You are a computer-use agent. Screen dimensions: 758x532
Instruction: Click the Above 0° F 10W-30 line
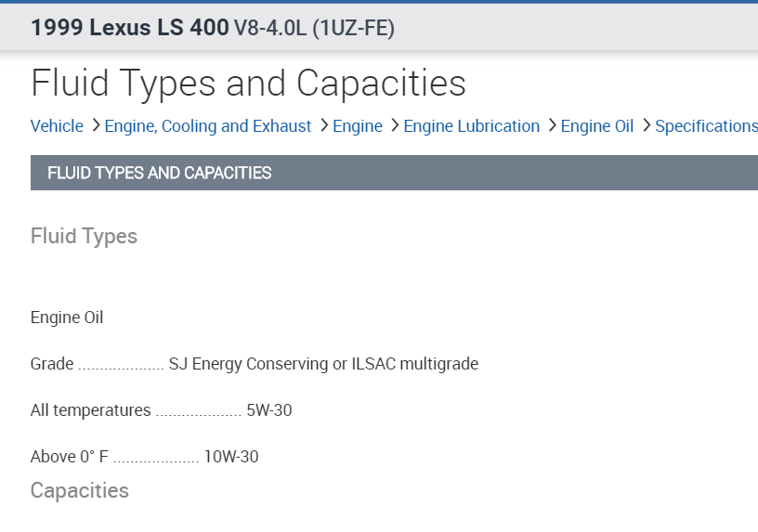pyautogui.click(x=144, y=457)
